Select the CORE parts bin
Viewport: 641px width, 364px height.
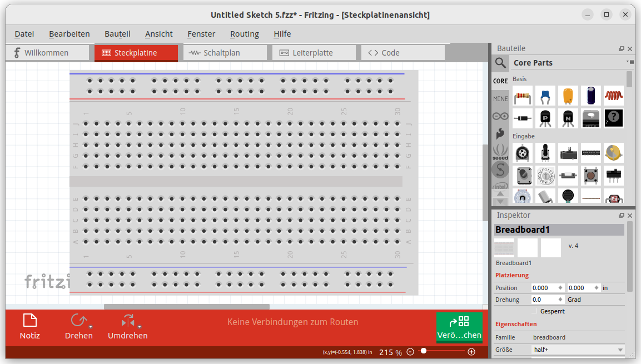pyautogui.click(x=500, y=81)
